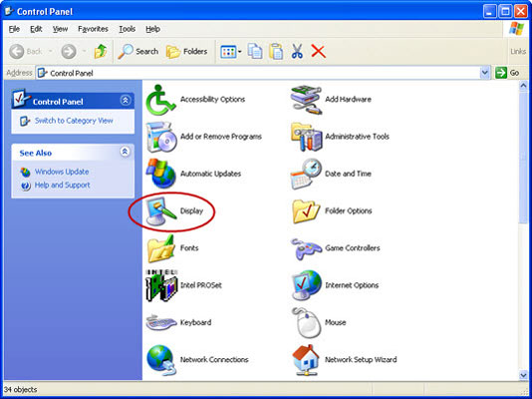Viewport: 532px width, 399px height.
Task: Open the Internet Options icon
Action: 307,285
